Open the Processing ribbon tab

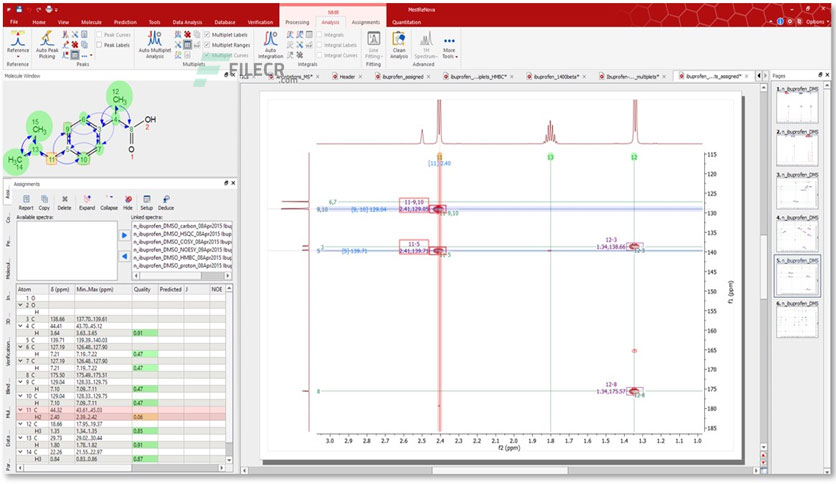pos(297,22)
